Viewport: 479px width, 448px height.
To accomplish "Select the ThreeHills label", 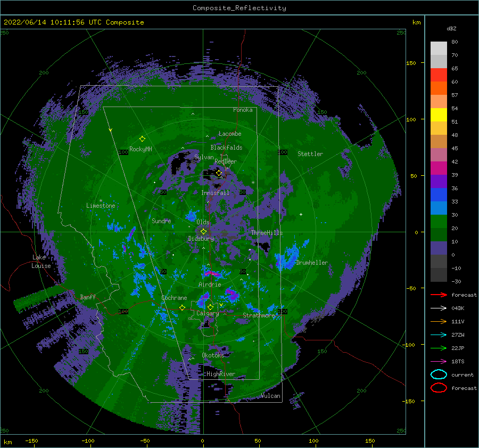I will point(267,233).
